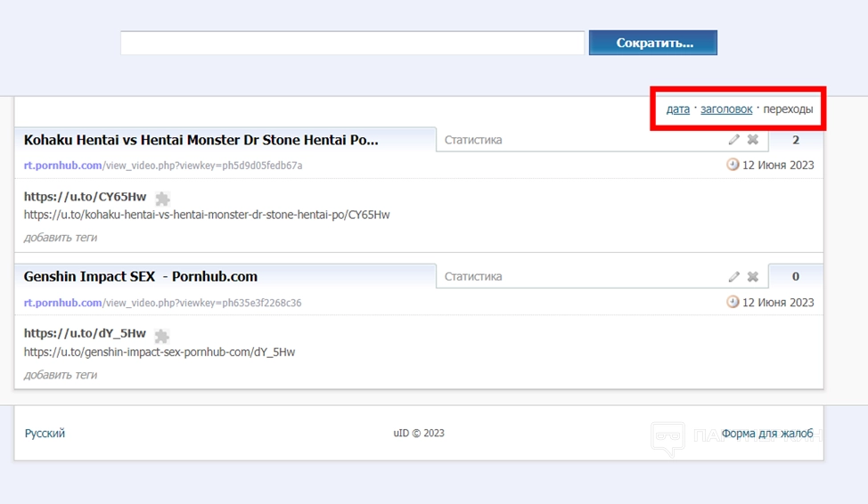868x504 pixels.
Task: Click the clock icon in Kohaku Hentai row
Action: [x=733, y=165]
